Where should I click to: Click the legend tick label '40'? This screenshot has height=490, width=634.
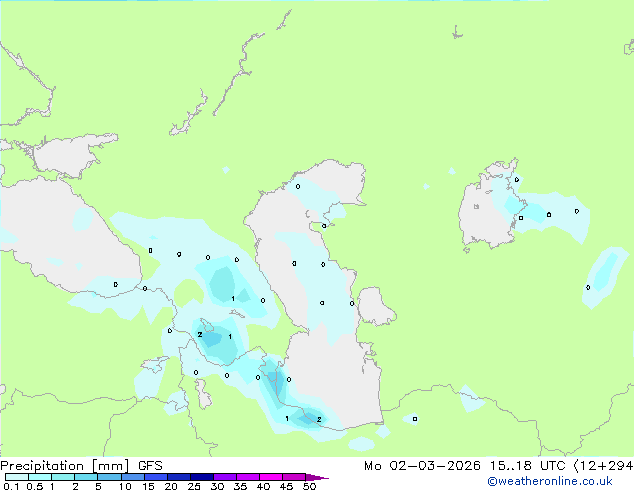(x=263, y=486)
